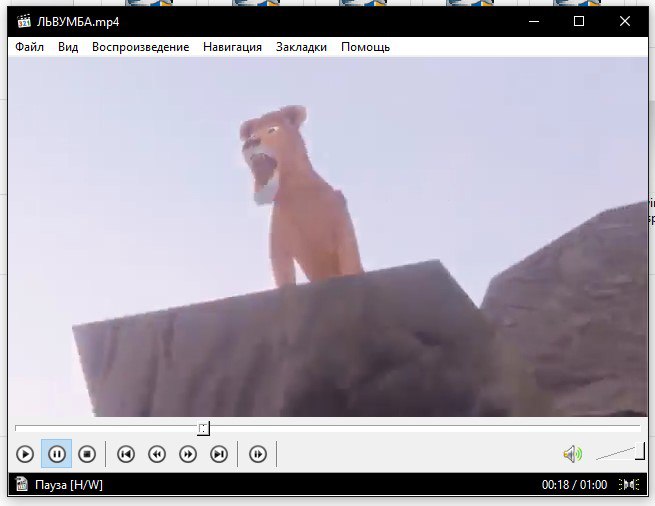Click the rewind (decrease speed) button
Screen dimensions: 655x506
tap(157, 454)
